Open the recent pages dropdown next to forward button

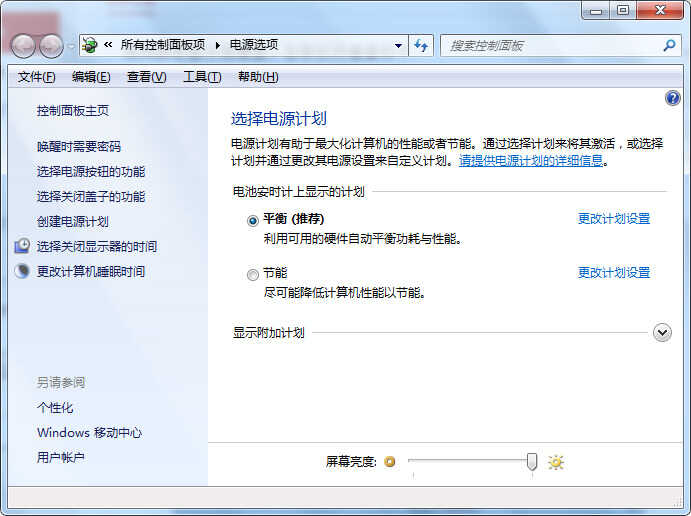tap(71, 46)
